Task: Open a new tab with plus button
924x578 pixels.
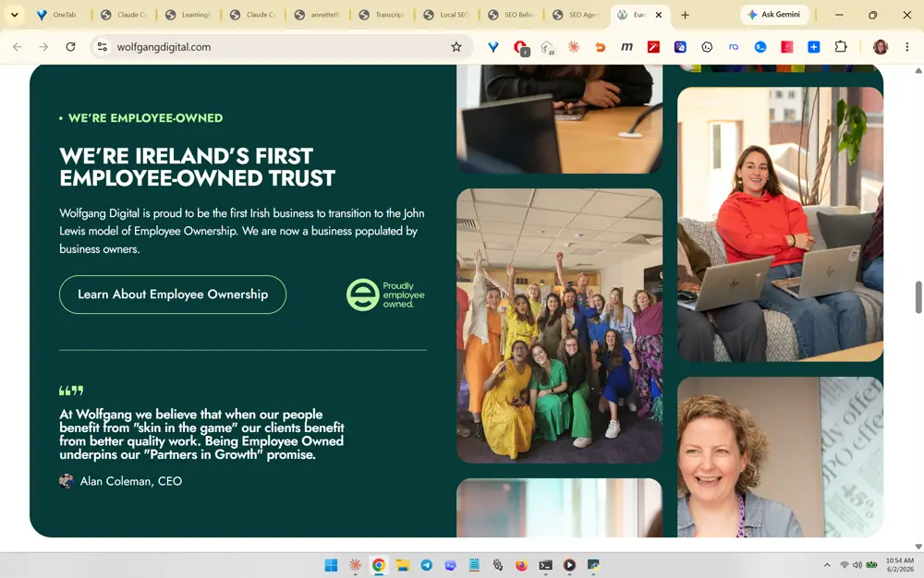Action: point(685,15)
